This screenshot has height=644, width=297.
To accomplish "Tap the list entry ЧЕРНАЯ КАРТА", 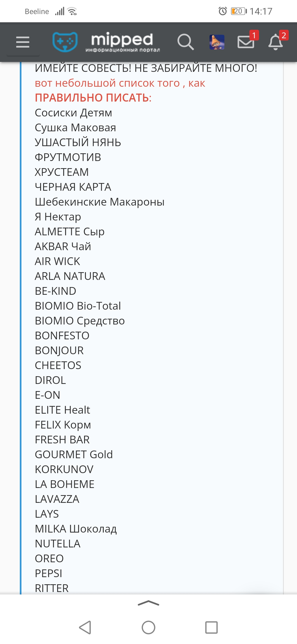I will tap(73, 187).
